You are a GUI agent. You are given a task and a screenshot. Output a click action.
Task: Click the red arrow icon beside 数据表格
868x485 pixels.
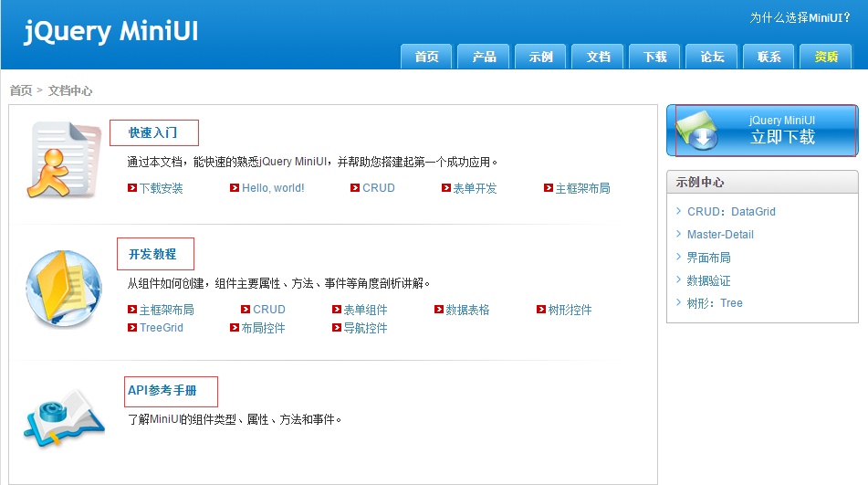coord(439,309)
